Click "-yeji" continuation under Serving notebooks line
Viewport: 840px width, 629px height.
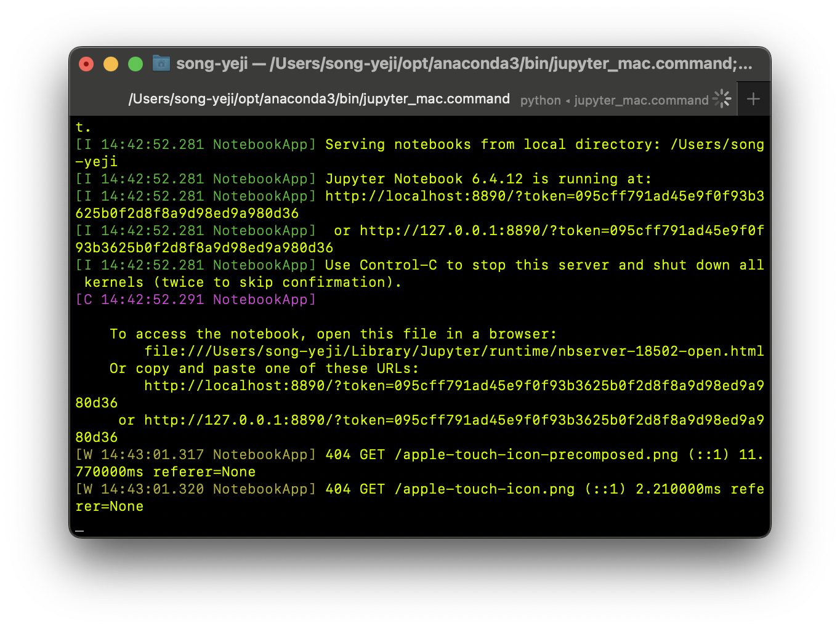tap(97, 162)
